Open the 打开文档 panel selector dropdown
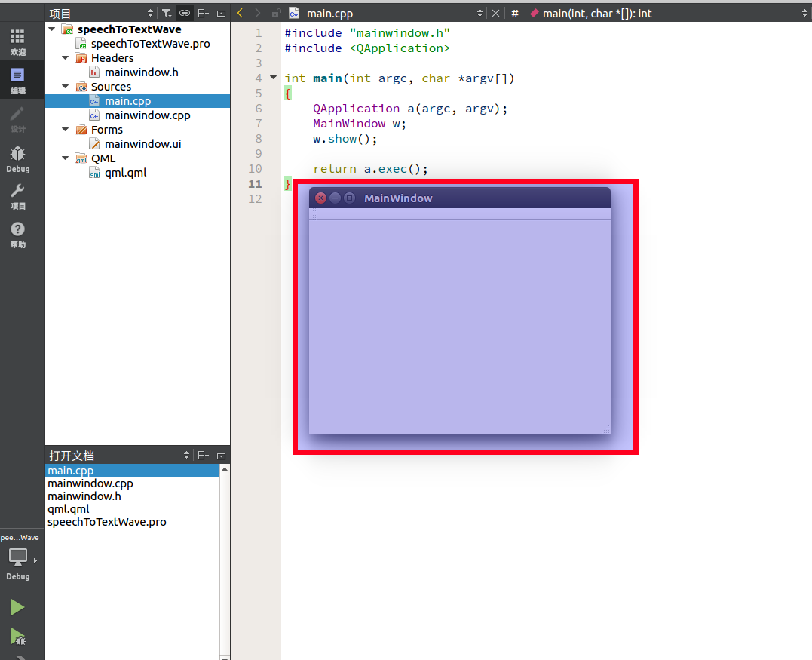 (x=187, y=456)
